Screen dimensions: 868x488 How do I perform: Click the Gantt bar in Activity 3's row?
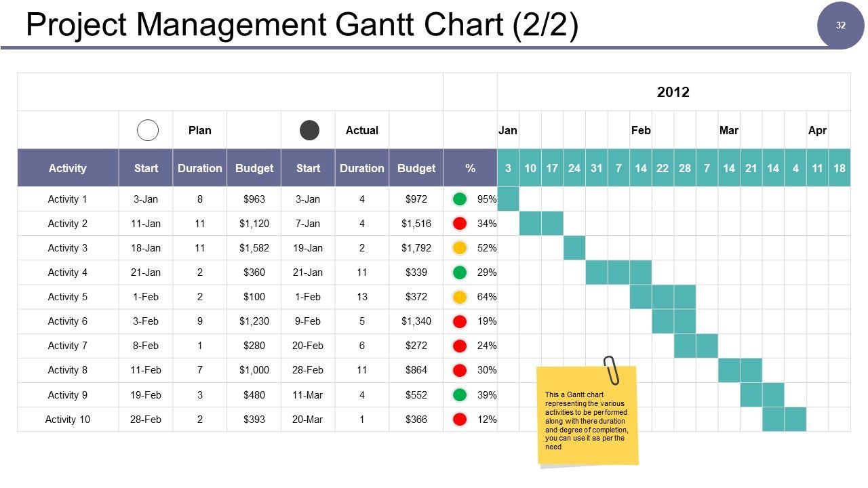click(574, 248)
